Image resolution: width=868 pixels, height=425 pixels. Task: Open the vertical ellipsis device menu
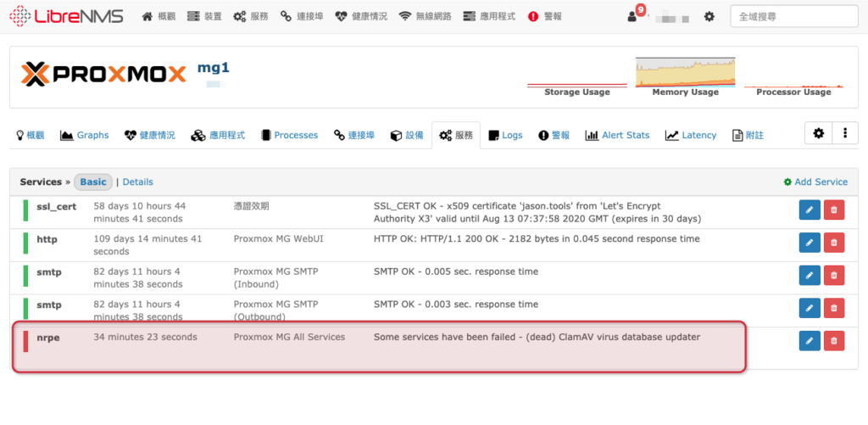point(845,133)
